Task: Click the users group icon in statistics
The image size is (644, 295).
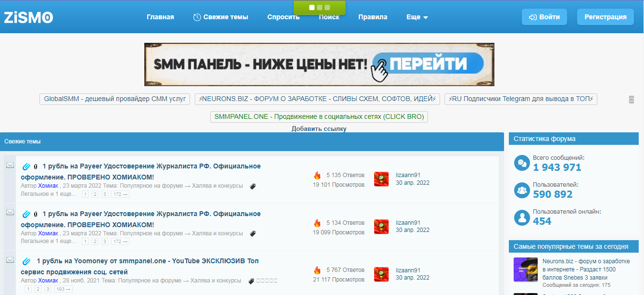Action: [x=521, y=190]
